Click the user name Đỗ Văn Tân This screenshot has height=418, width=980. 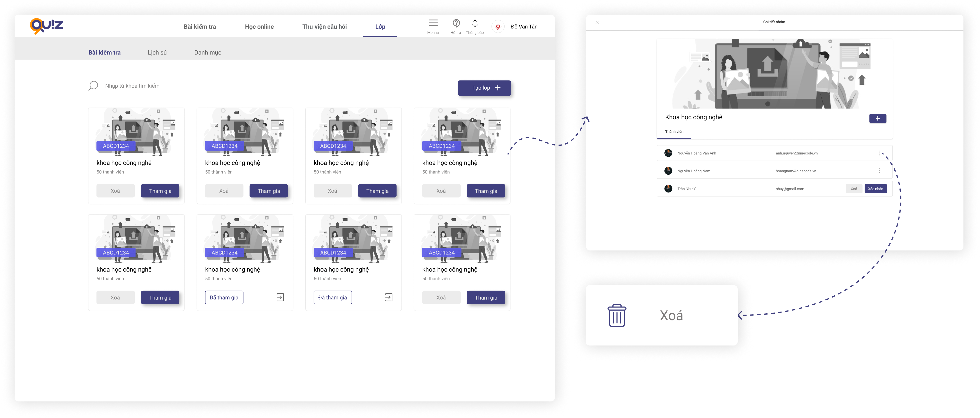pyautogui.click(x=524, y=27)
